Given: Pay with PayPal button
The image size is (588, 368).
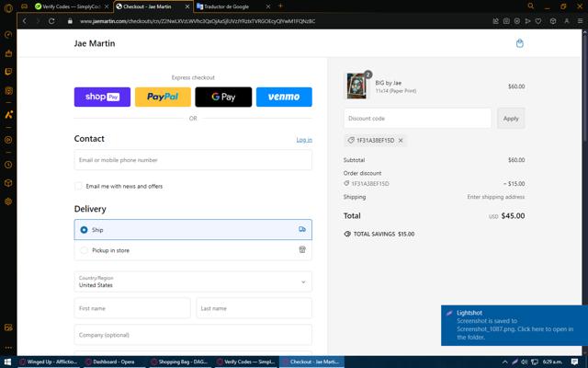Looking at the screenshot, I should [163, 97].
